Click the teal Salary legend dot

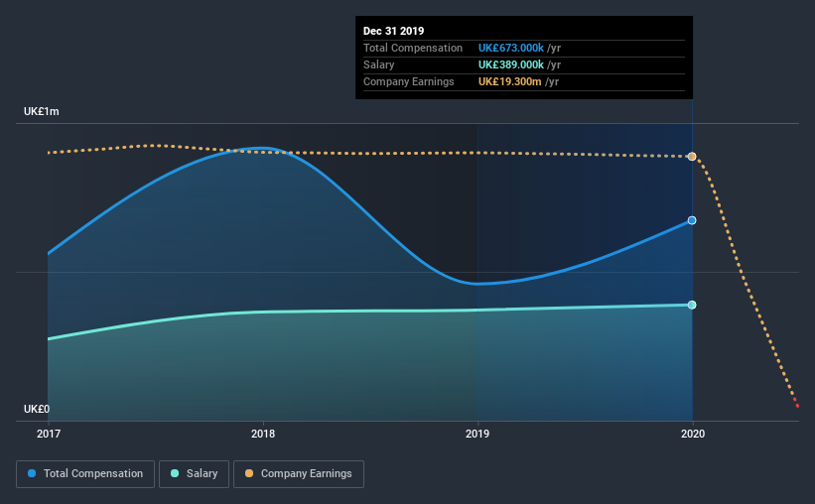(x=175, y=473)
